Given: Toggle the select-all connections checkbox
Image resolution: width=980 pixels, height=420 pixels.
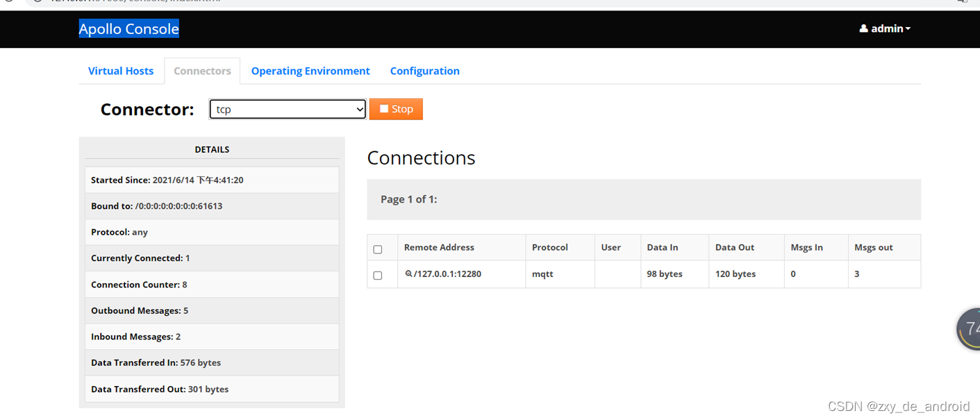Looking at the screenshot, I should (x=378, y=249).
